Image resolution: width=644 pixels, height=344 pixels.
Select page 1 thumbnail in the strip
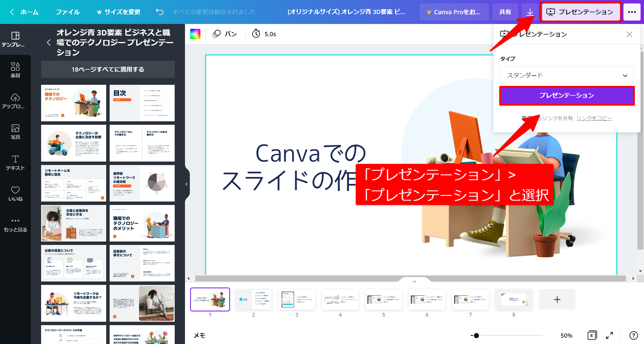pos(210,299)
